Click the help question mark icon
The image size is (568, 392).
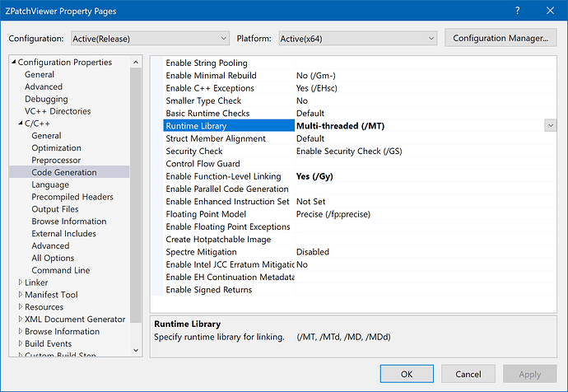517,11
